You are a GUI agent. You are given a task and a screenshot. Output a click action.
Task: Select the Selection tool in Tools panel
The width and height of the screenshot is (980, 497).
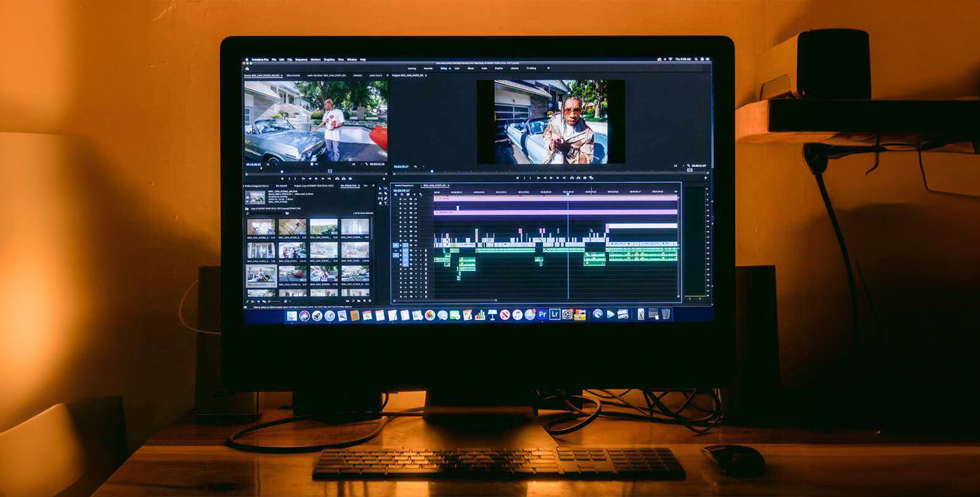381,190
